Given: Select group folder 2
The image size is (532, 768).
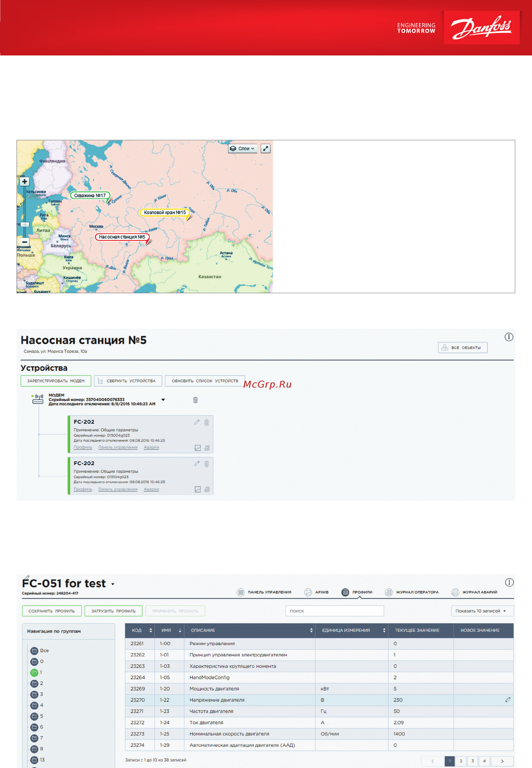Looking at the screenshot, I should pyautogui.click(x=37, y=683).
